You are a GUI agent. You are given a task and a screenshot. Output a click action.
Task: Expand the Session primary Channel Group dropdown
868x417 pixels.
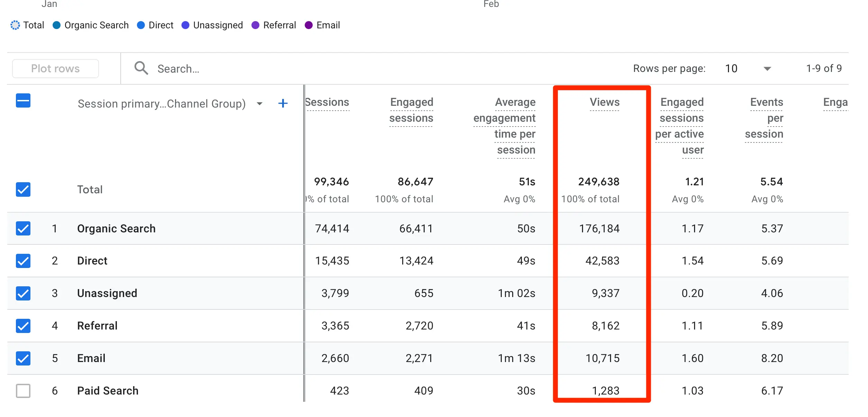(259, 104)
